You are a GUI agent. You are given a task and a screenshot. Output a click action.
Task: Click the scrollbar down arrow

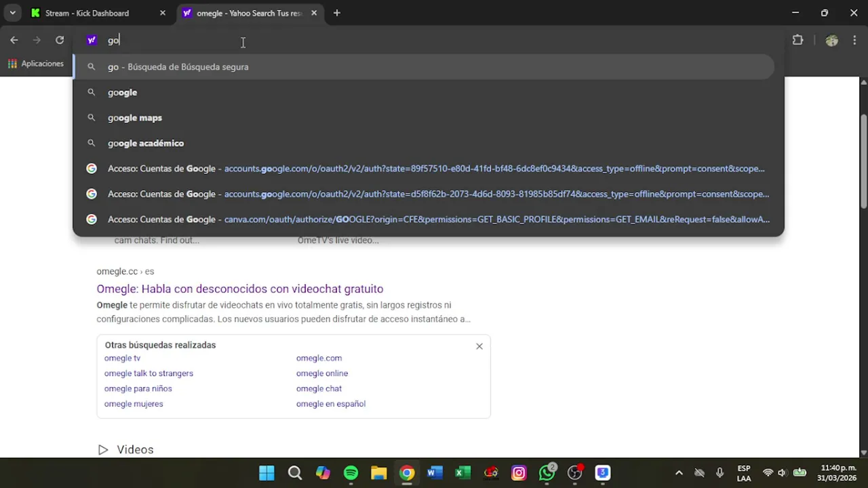tap(863, 452)
